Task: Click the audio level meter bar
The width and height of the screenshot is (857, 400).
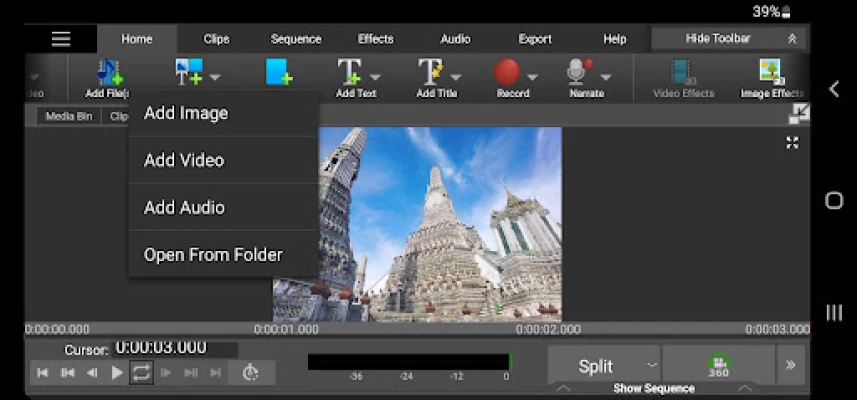Action: (x=409, y=362)
